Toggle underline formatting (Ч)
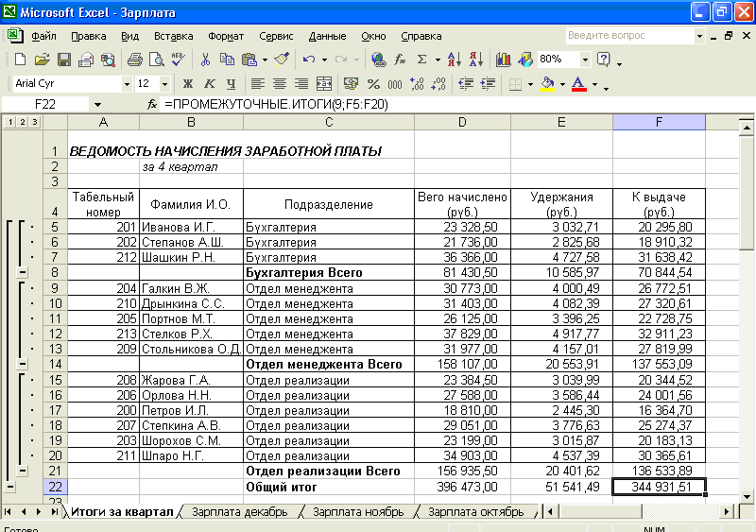The height and width of the screenshot is (532, 756). point(231,84)
